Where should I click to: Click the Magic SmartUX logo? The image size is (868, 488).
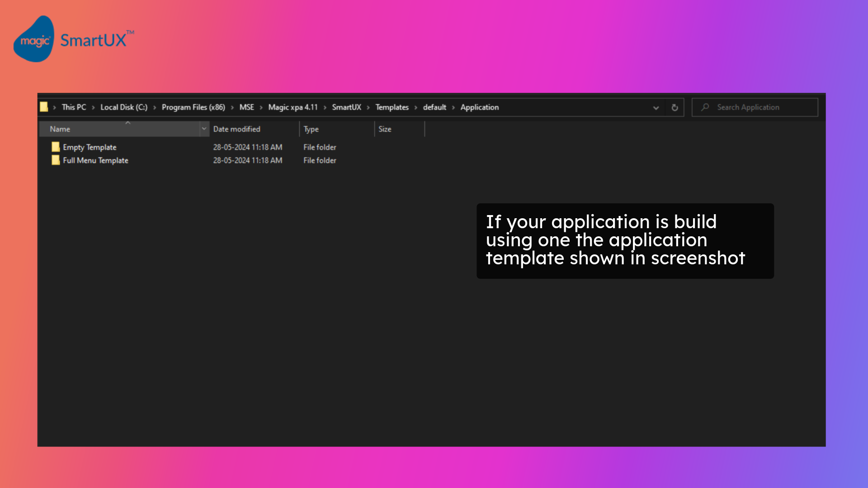click(x=75, y=39)
